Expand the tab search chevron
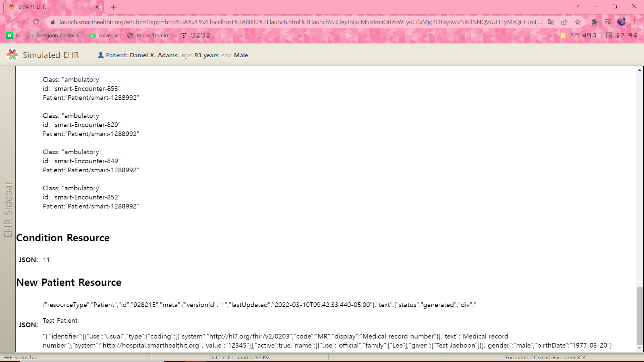Screen dimensions: 644x362 [x=577, y=6]
